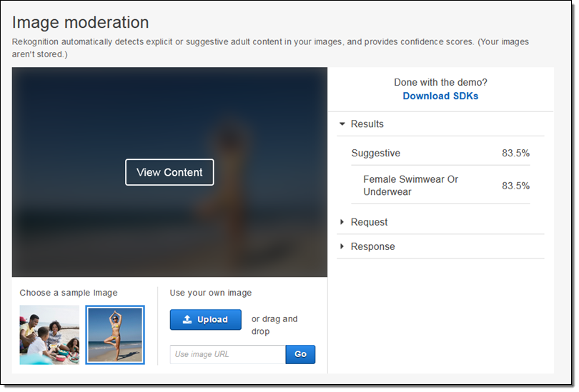Image resolution: width=579 pixels, height=392 pixels.
Task: Click the 'Choose a sample Image' label
Action: pyautogui.click(x=69, y=293)
